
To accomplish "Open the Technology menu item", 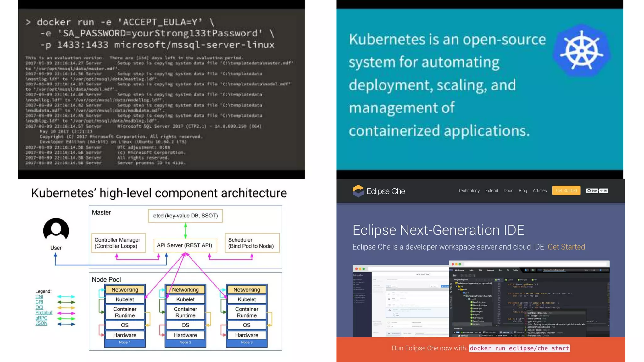I will [x=469, y=191].
